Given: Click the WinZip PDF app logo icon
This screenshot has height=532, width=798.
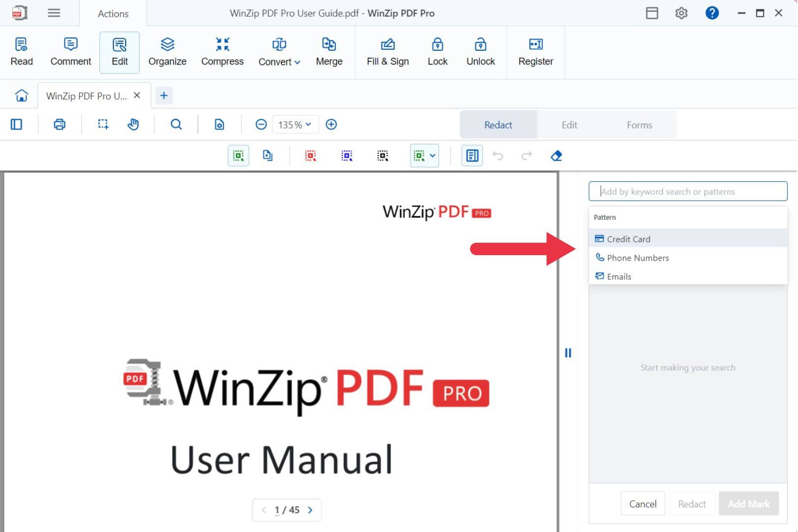Looking at the screenshot, I should tap(19, 13).
